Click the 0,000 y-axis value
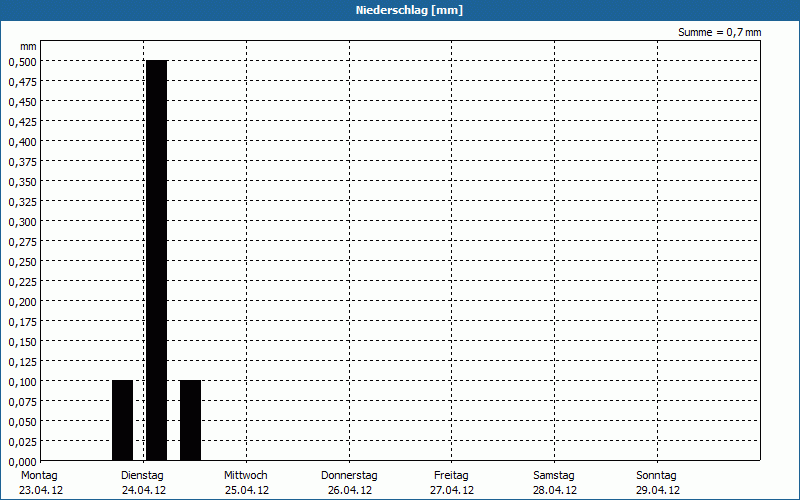800x500 pixels. [22, 462]
